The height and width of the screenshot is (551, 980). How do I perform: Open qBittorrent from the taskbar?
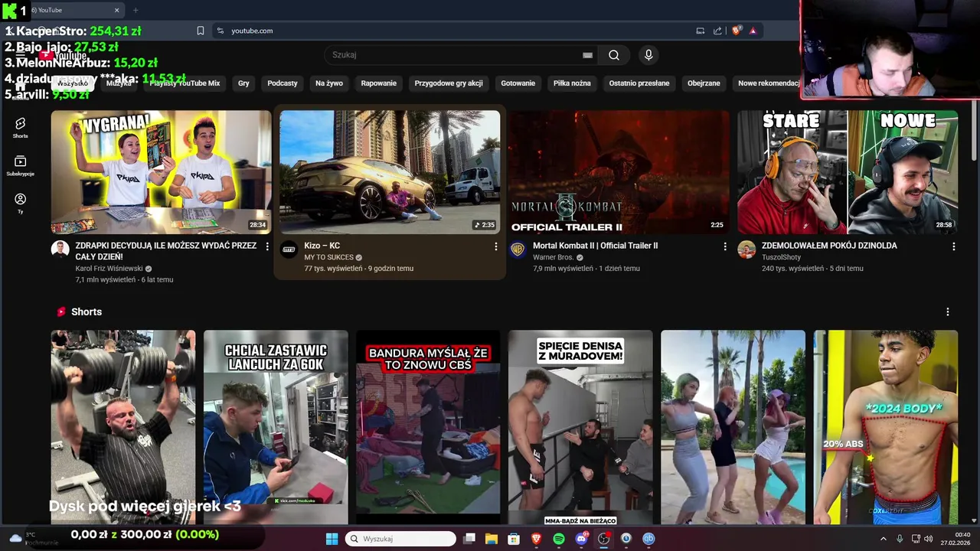point(648,539)
